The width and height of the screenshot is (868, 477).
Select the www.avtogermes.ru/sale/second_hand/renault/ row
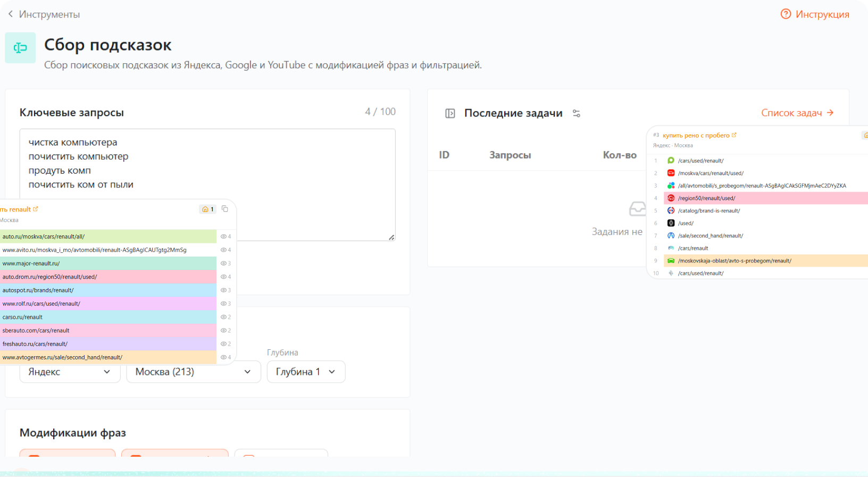coord(108,357)
